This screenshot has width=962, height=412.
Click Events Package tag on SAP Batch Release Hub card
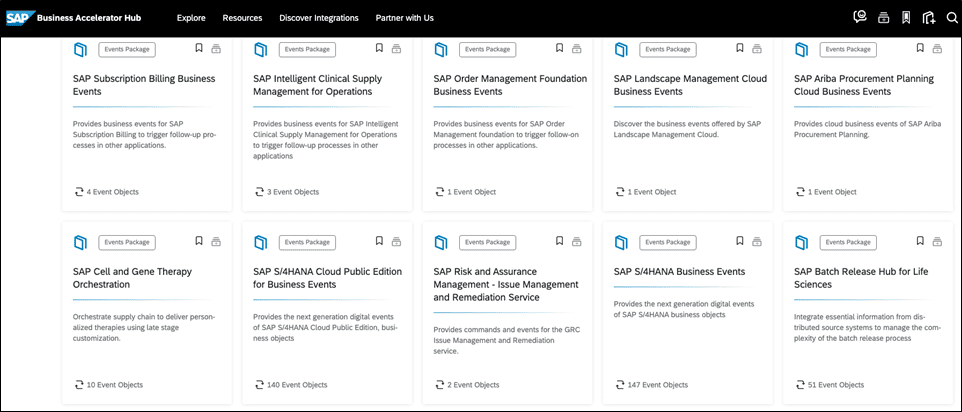point(848,242)
